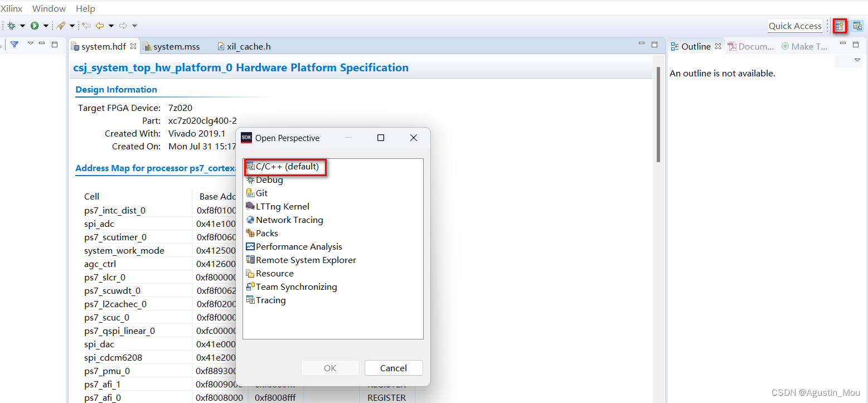Open the Outline View Menu triangle
Image resolution: width=868 pixels, height=403 pixels.
coord(857,60)
